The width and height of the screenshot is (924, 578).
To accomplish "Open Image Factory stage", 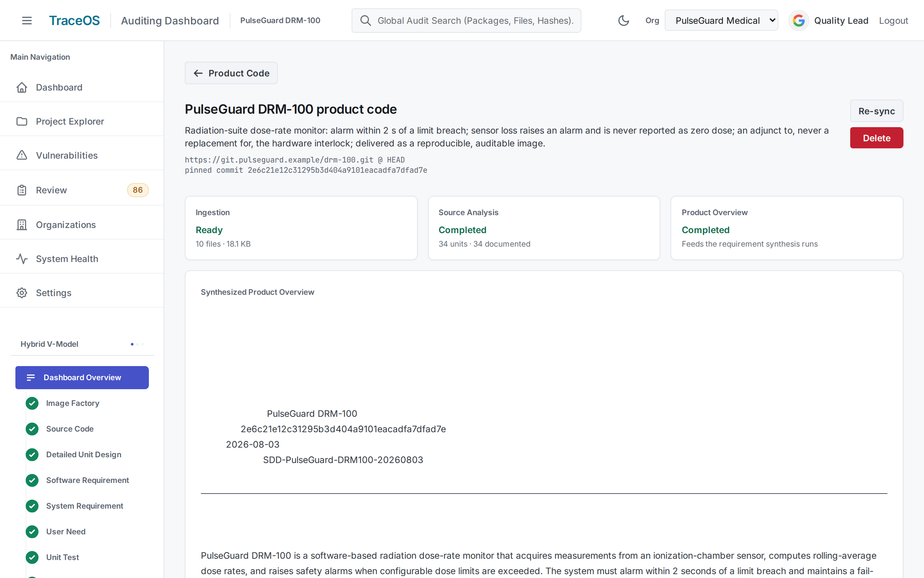I will coord(73,403).
